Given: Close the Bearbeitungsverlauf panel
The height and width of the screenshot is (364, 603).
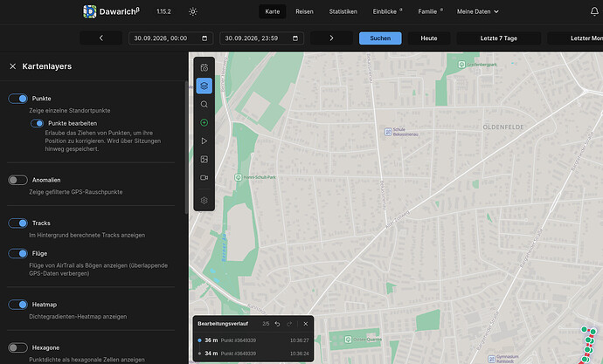Looking at the screenshot, I should click(x=306, y=324).
